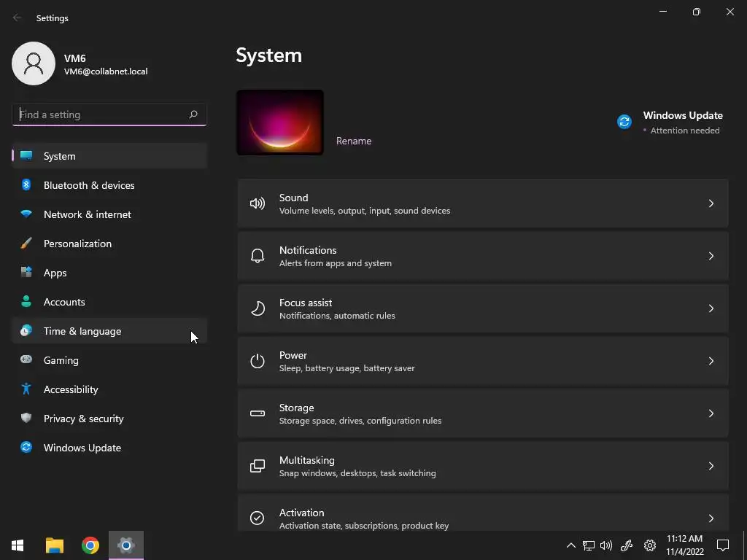
Task: Expand the Sound settings chevron
Action: 711,204
